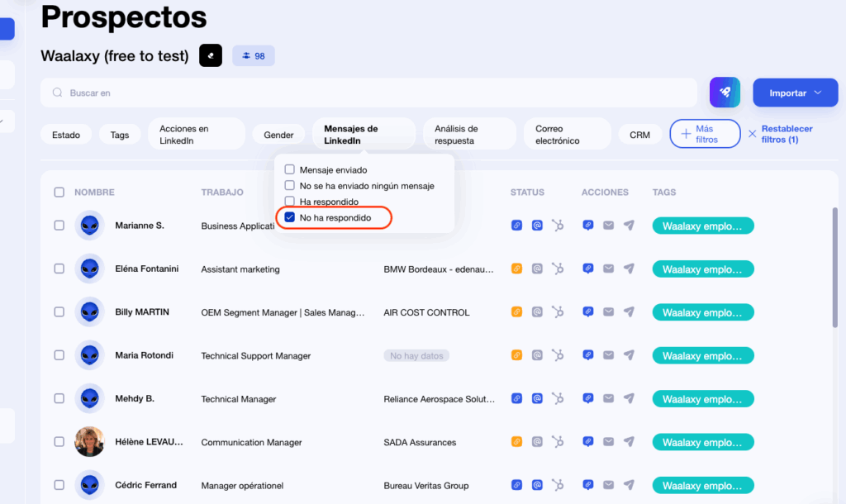This screenshot has width=846, height=504.
Task: Open the CRM filter dropdown
Action: (640, 135)
